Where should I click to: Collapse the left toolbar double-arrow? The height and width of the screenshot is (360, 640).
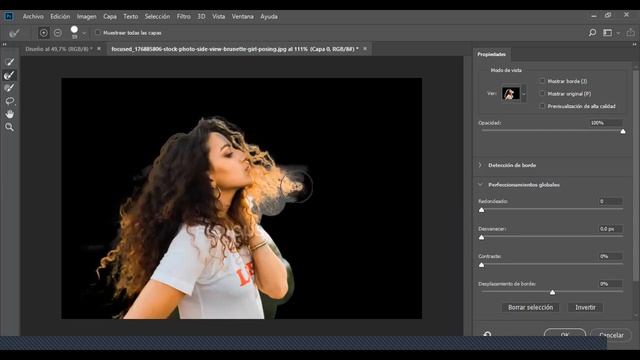coord(4,44)
